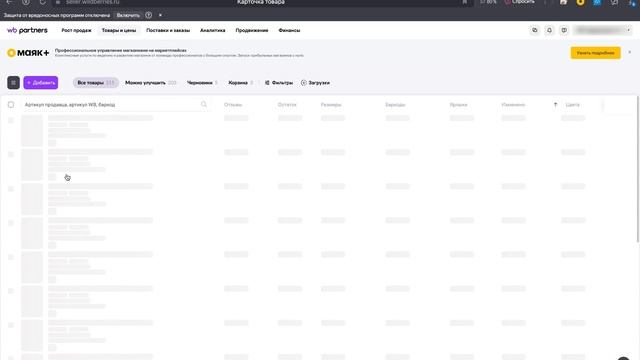This screenshot has height=360, width=640.
Task: Click the copy icon in the header
Action: click(x=534, y=30)
